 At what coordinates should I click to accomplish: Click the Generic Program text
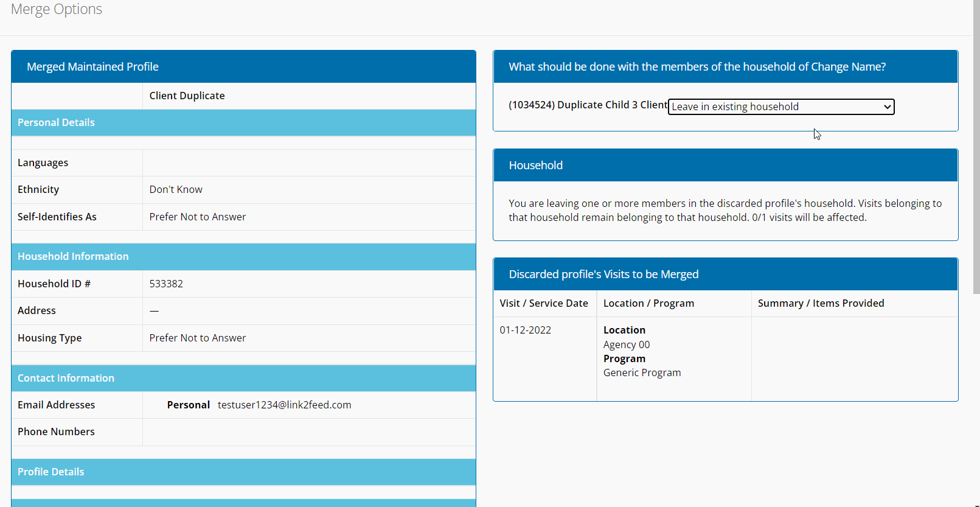click(642, 372)
